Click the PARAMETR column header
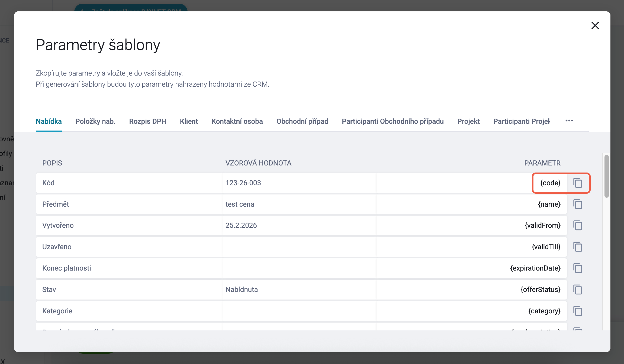 pos(542,163)
